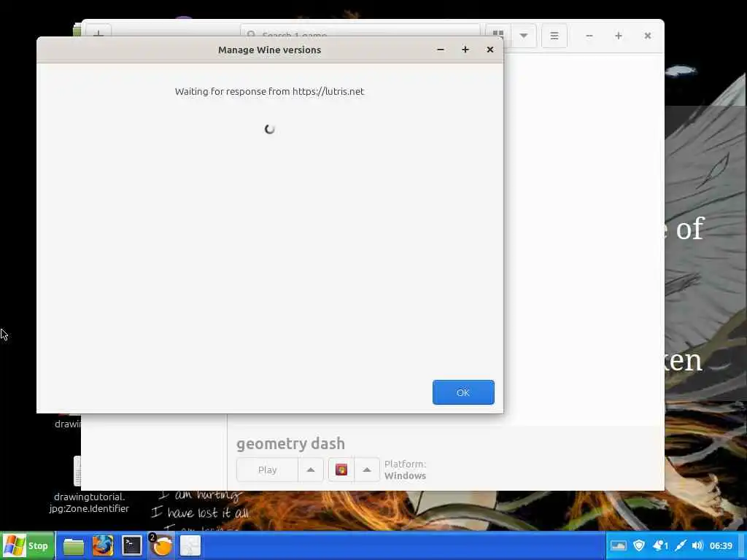Open the Lutris hamburger menu
The image size is (747, 560).
pyautogui.click(x=554, y=35)
